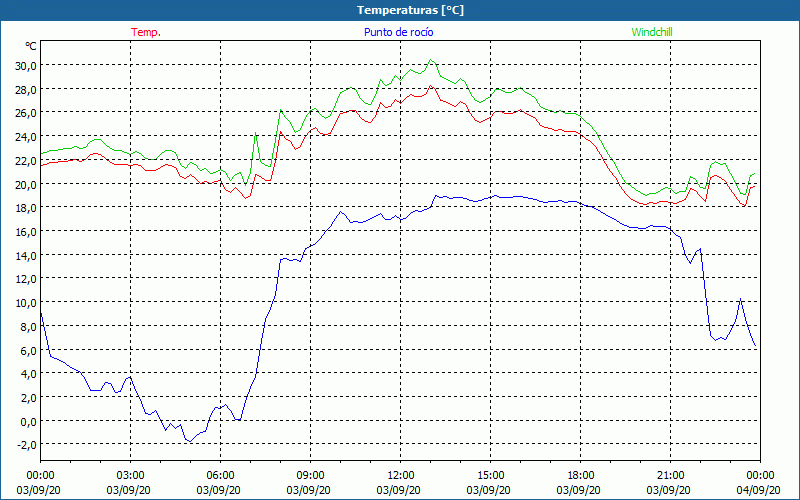Click the '18,0' y-axis value
Image resolution: width=800 pixels, height=500 pixels.
(26, 208)
